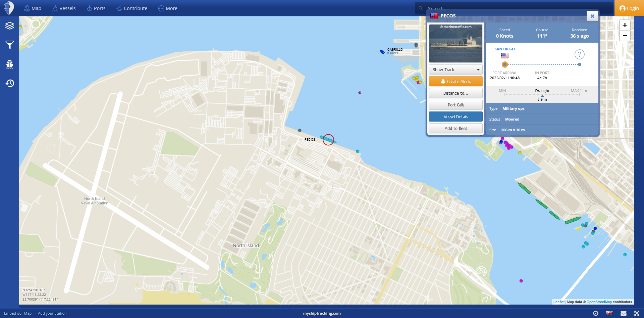Open Port Calls
The height and width of the screenshot is (318, 644).
pos(456,105)
